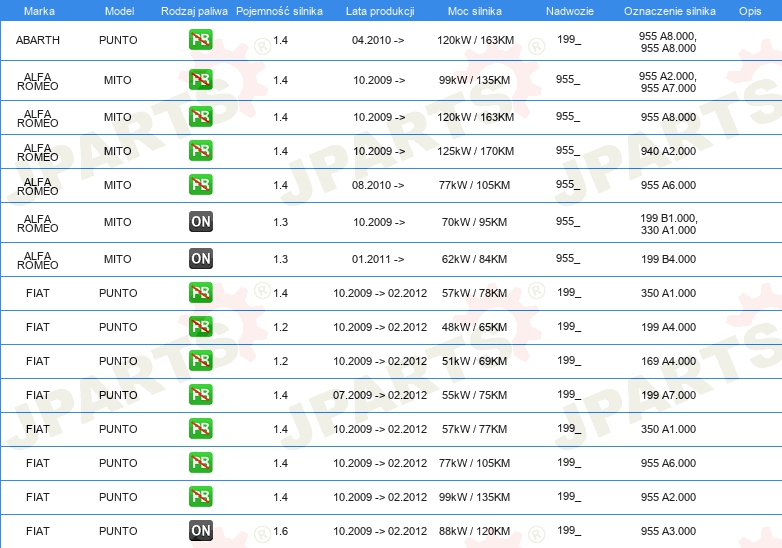Screen dimensions: 782x548
Task: Click the 01.2011 -> production date
Action: tap(378, 259)
